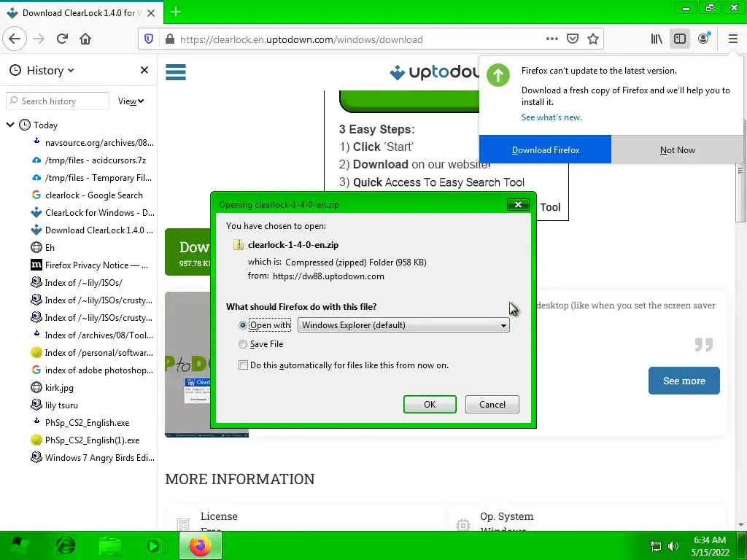Open Media Player taskbar icon
The image size is (747, 560).
click(x=154, y=545)
